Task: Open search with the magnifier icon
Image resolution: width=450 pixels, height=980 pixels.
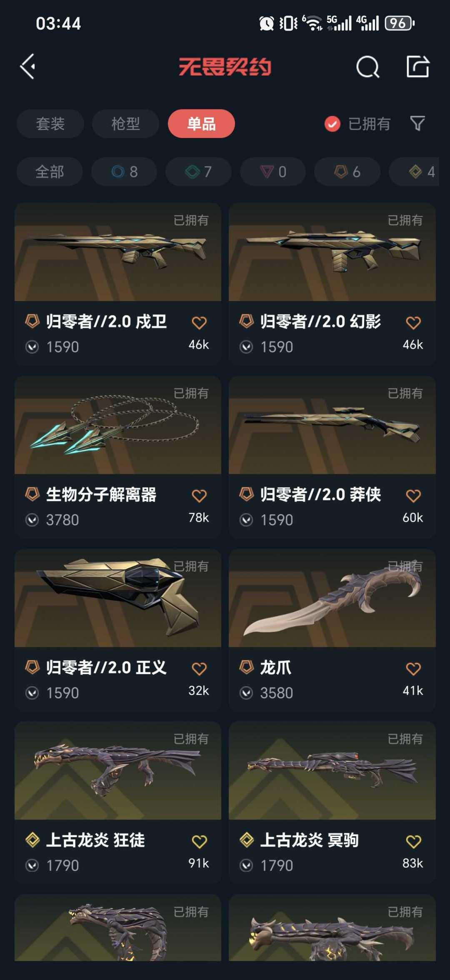Action: tap(367, 67)
